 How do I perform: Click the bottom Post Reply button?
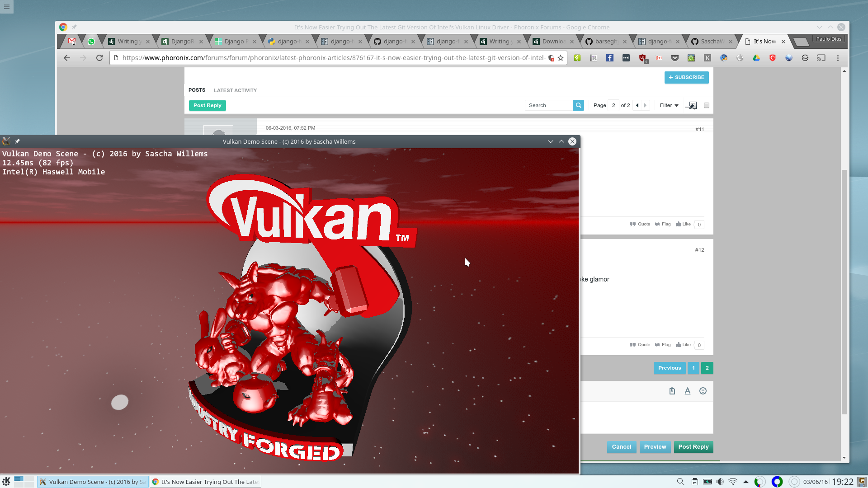(x=693, y=447)
